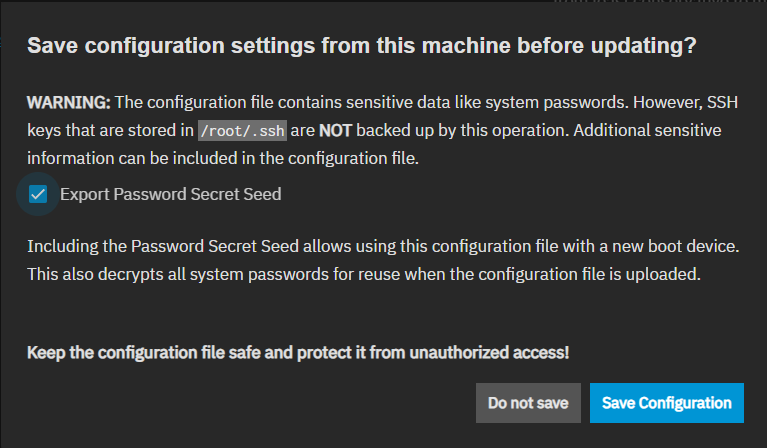767x448 pixels.
Task: Uncheck the Export Password Secret Seed checkbox
Action: pyautogui.click(x=39, y=194)
